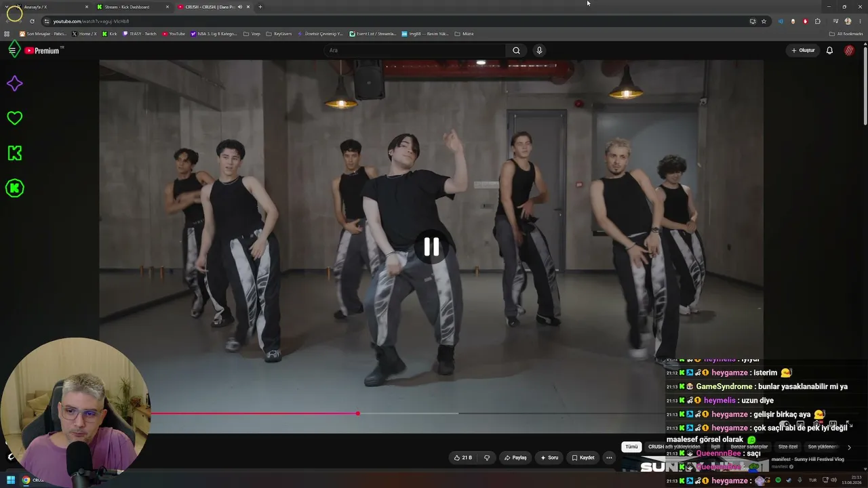Open the 'TEASY - Twitch' bookmark
The image size is (868, 488).
coord(140,33)
